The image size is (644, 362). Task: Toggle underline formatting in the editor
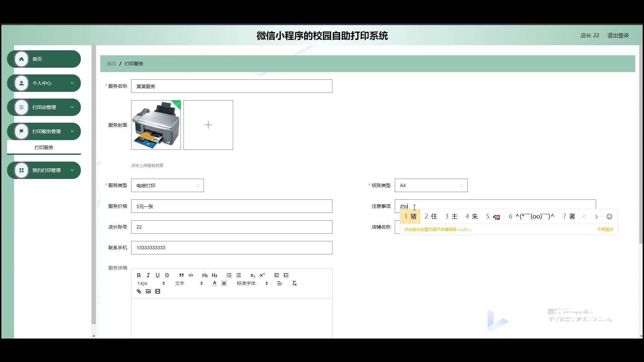(157, 275)
